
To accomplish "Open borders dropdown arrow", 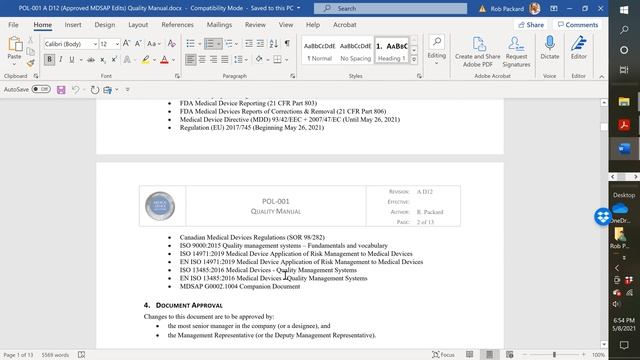I will click(x=287, y=60).
